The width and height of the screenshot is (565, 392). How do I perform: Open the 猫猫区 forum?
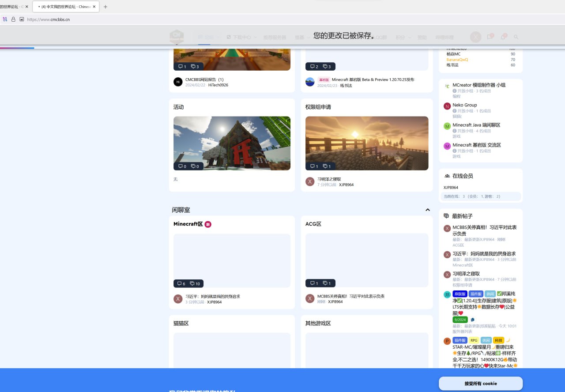181,323
